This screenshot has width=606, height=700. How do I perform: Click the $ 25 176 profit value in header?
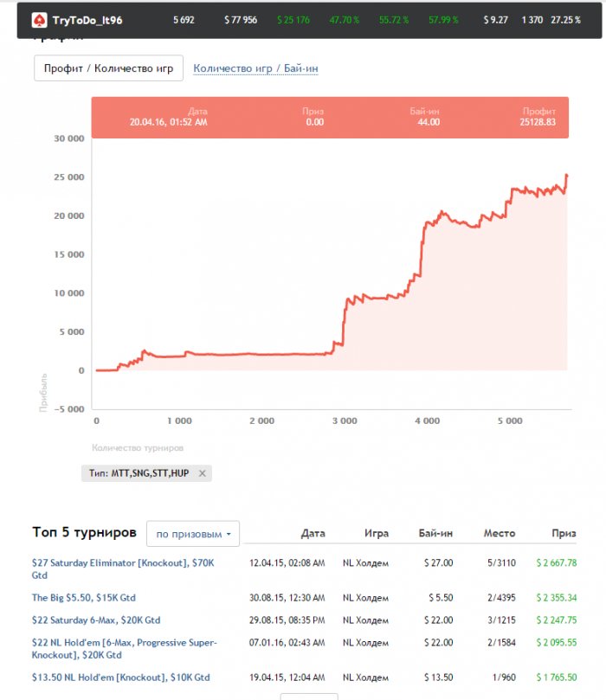[293, 20]
